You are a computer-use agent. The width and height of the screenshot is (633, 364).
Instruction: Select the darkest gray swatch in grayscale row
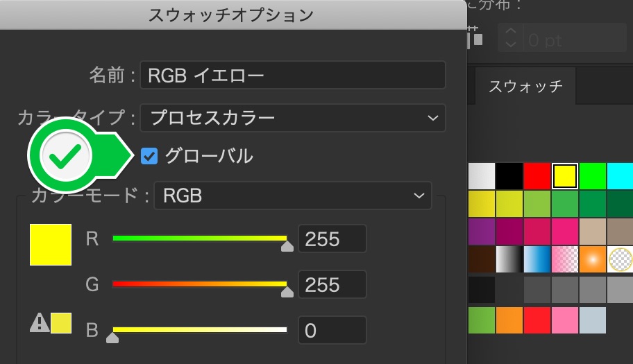482,289
